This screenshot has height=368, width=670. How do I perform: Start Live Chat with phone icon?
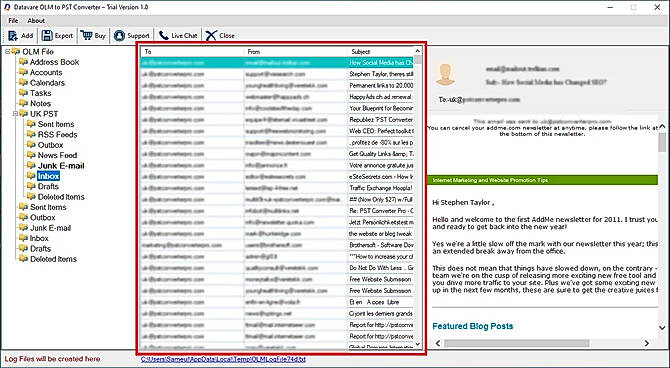pos(178,35)
